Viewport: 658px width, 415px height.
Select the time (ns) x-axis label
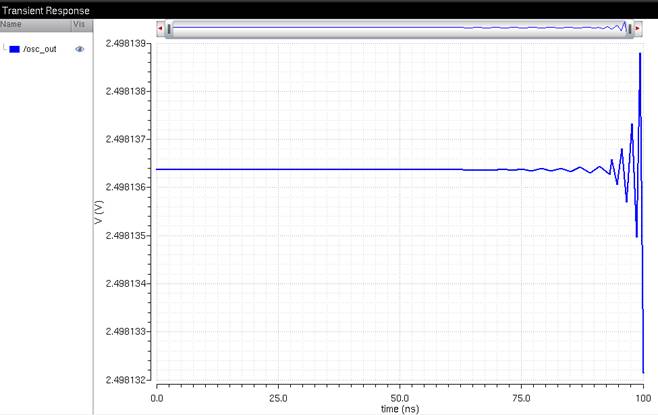[400, 409]
